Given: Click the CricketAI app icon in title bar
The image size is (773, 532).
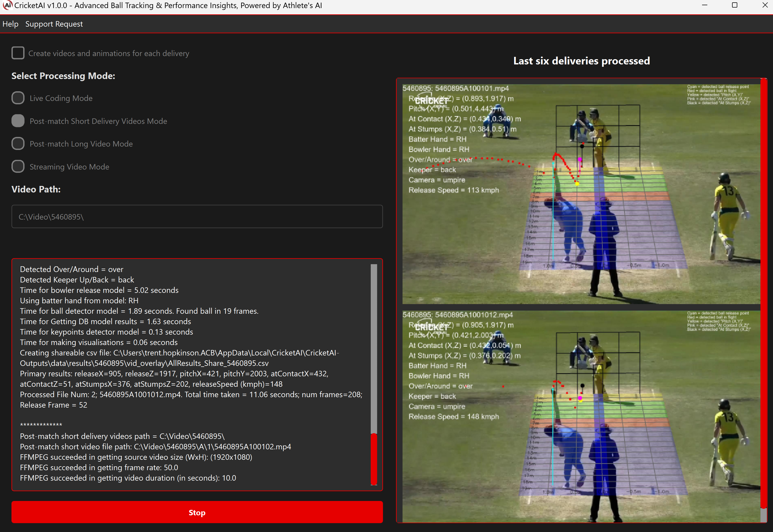Looking at the screenshot, I should point(7,5).
